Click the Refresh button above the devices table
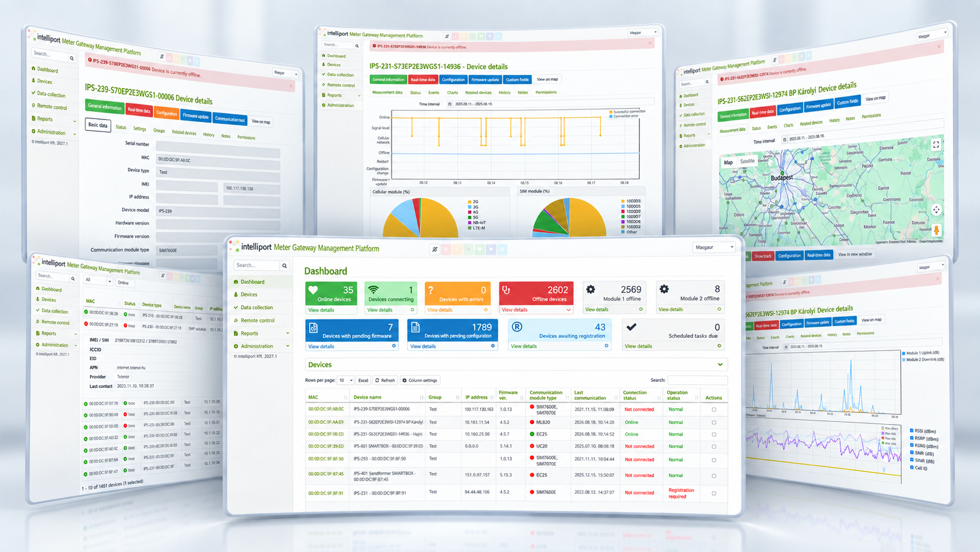980x552 pixels. 385,380
